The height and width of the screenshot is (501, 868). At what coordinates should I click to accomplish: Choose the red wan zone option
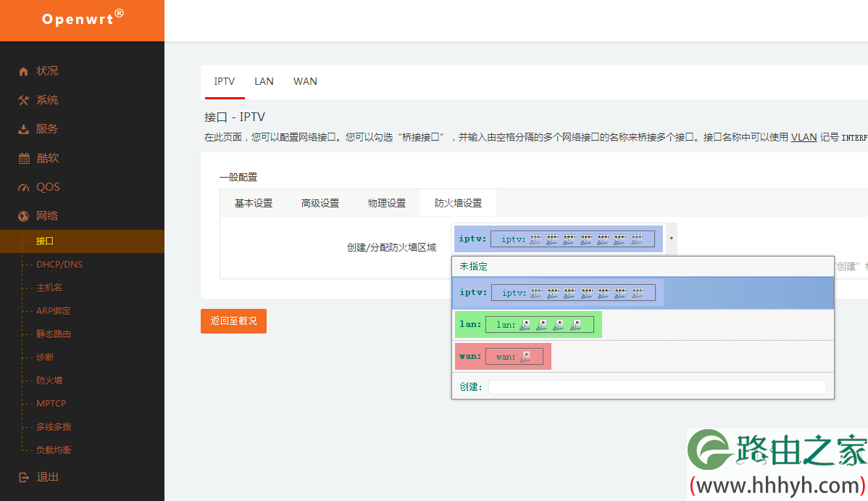pos(503,356)
